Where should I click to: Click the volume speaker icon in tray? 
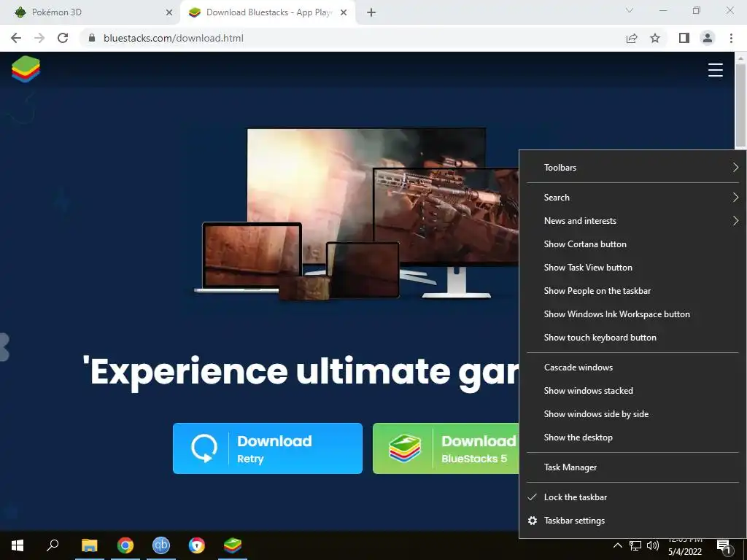click(653, 545)
